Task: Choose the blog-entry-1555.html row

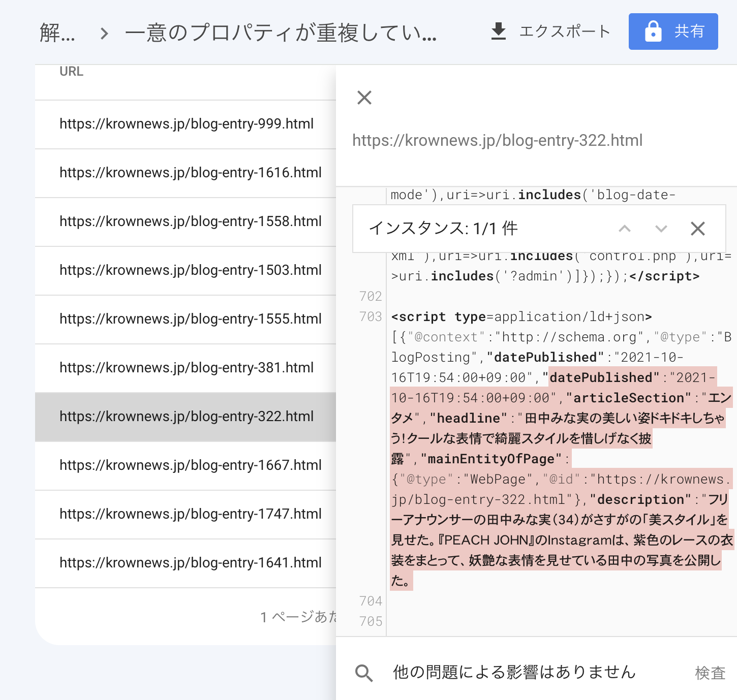Action: [x=190, y=319]
